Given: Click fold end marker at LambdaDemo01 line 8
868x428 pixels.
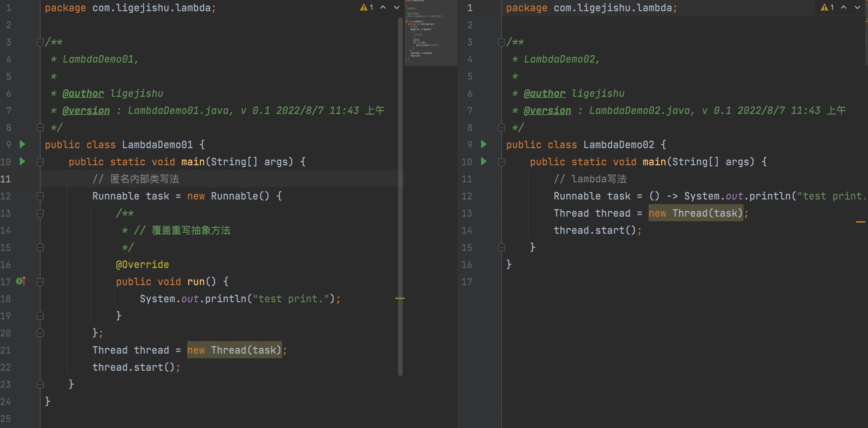Looking at the screenshot, I should click(x=40, y=127).
